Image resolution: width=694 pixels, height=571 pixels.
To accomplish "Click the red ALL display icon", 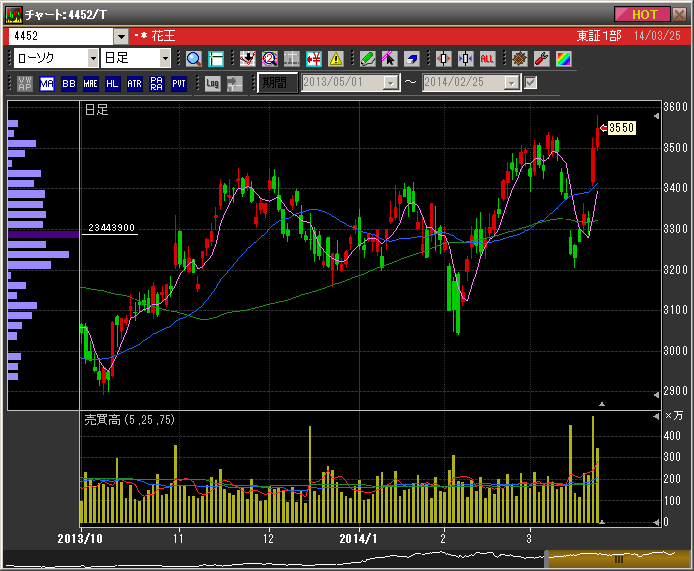I will tap(487, 59).
